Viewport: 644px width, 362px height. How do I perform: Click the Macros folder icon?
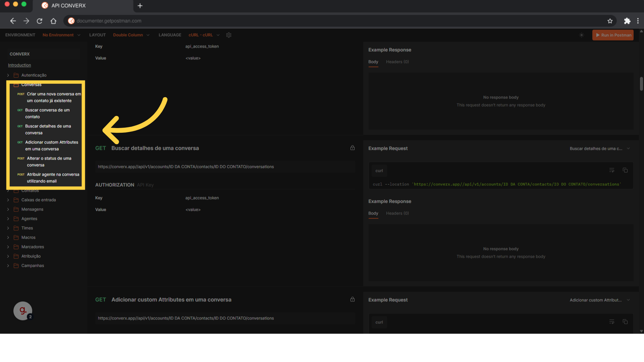pyautogui.click(x=16, y=237)
